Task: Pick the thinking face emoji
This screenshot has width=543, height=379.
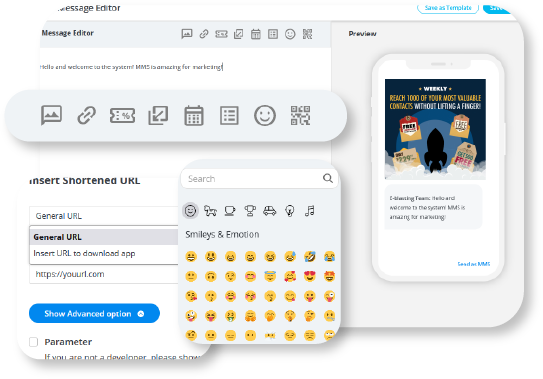Action: (x=310, y=316)
